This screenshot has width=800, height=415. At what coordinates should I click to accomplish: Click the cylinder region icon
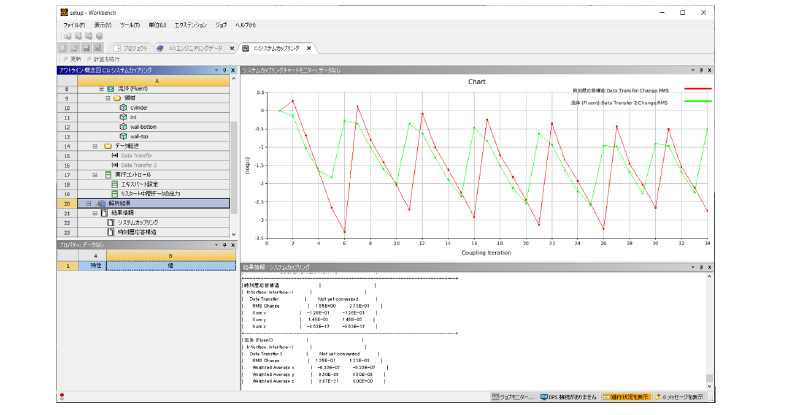coord(121,107)
